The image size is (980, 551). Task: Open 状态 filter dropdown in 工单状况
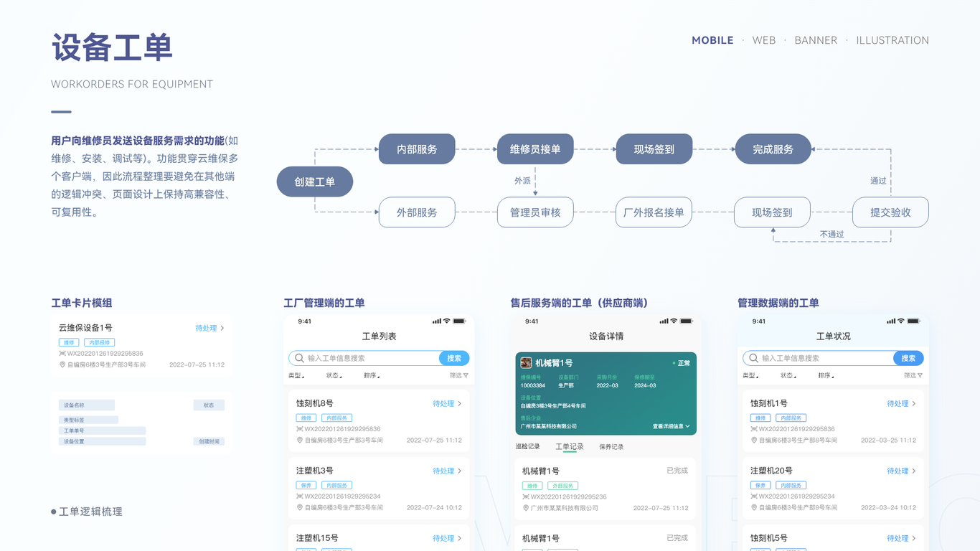788,375
